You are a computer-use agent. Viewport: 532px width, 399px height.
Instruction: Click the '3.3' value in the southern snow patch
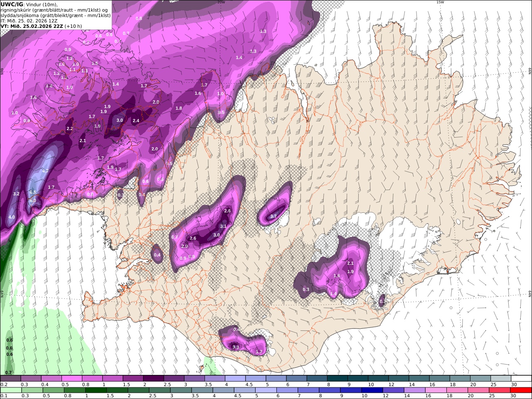tap(236, 347)
